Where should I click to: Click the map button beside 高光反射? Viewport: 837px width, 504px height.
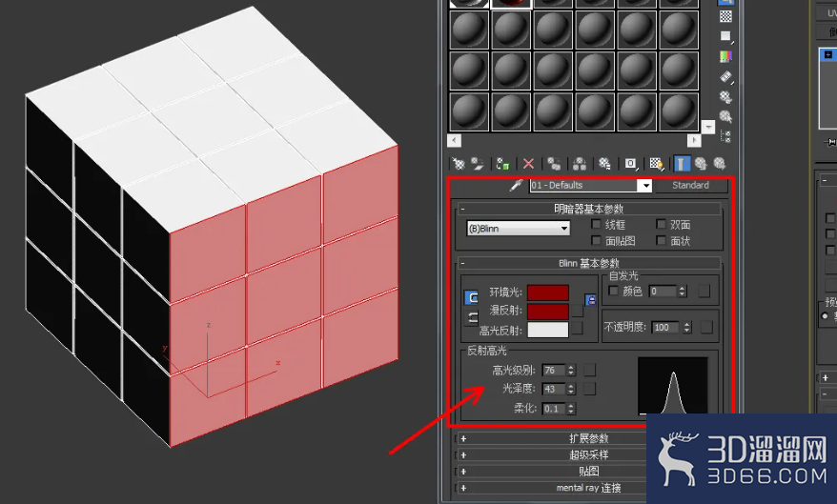578,330
